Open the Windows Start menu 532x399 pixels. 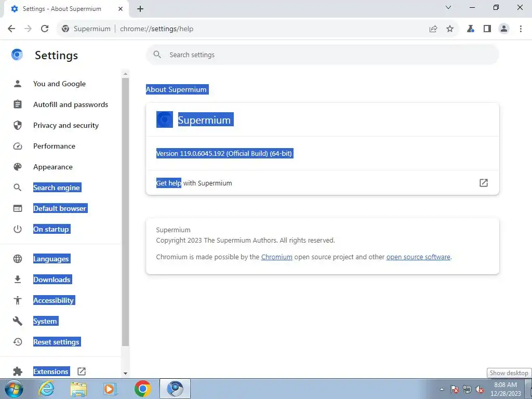pos(14,389)
